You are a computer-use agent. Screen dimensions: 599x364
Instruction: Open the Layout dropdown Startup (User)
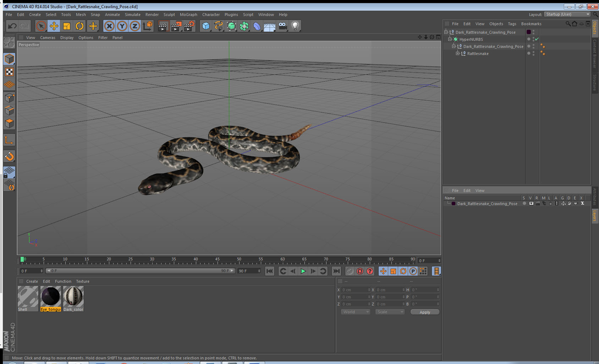point(567,14)
